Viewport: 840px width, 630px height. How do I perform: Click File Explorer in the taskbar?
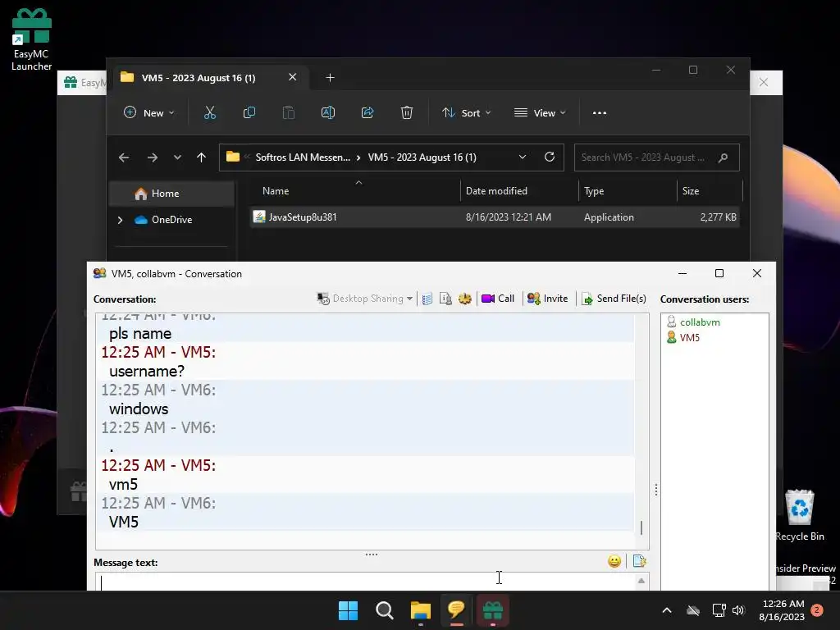(421, 610)
